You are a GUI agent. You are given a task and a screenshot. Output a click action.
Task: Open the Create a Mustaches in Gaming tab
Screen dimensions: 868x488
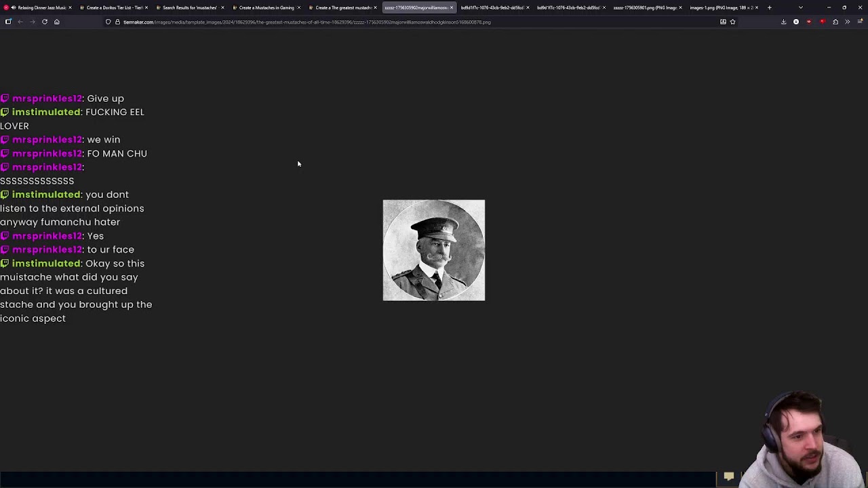point(267,7)
